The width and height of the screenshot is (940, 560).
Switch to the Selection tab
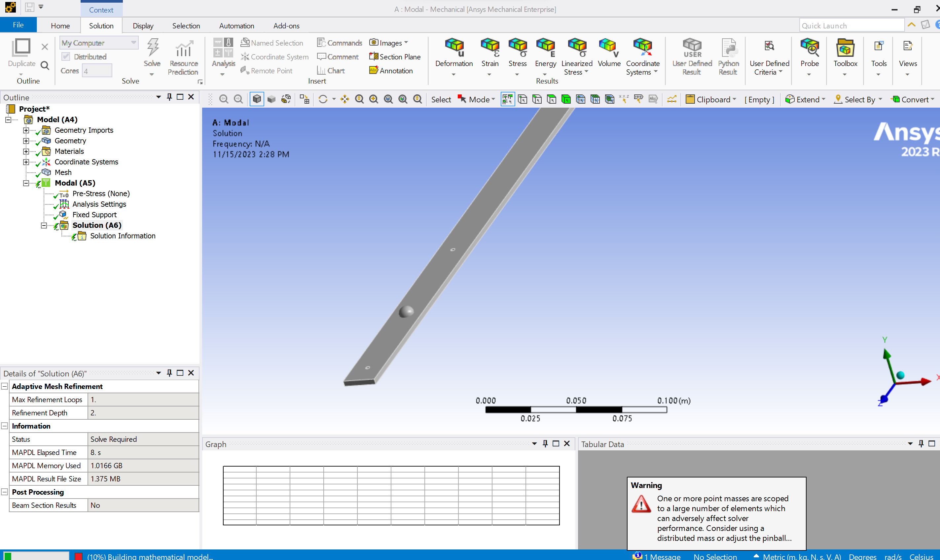pyautogui.click(x=186, y=26)
